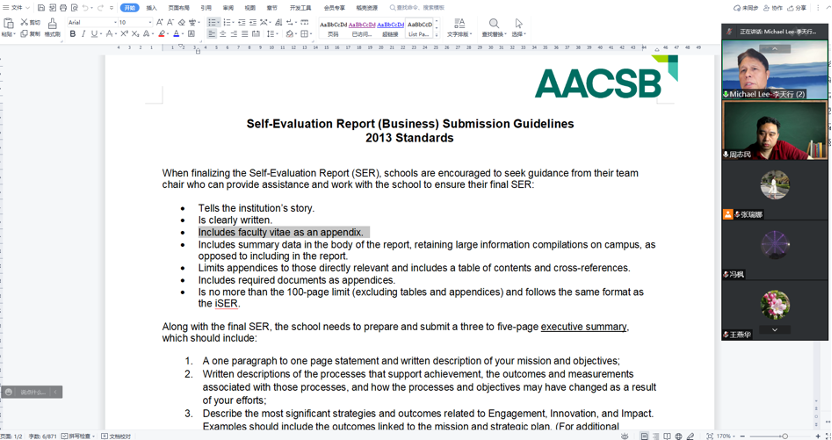
Task: Toggle bold formatting in the ribbon
Action: coord(72,34)
